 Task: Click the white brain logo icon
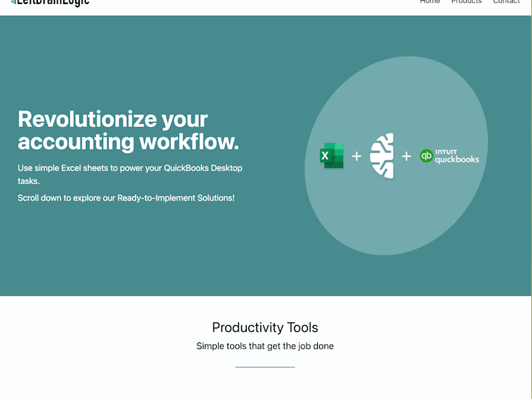point(382,156)
